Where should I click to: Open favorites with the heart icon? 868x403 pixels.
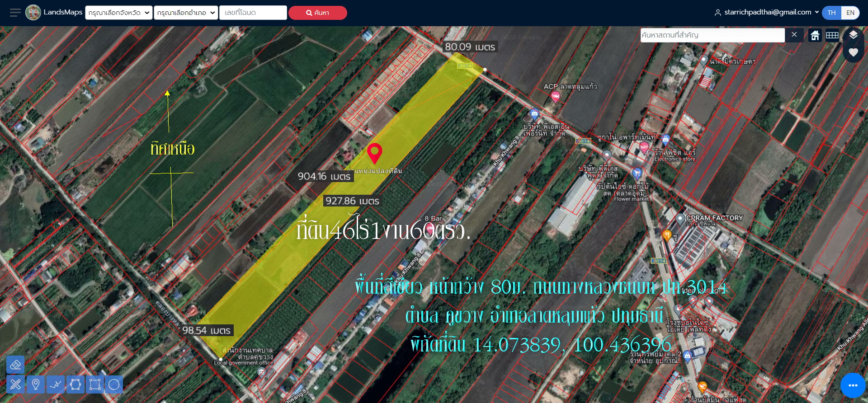[853, 52]
